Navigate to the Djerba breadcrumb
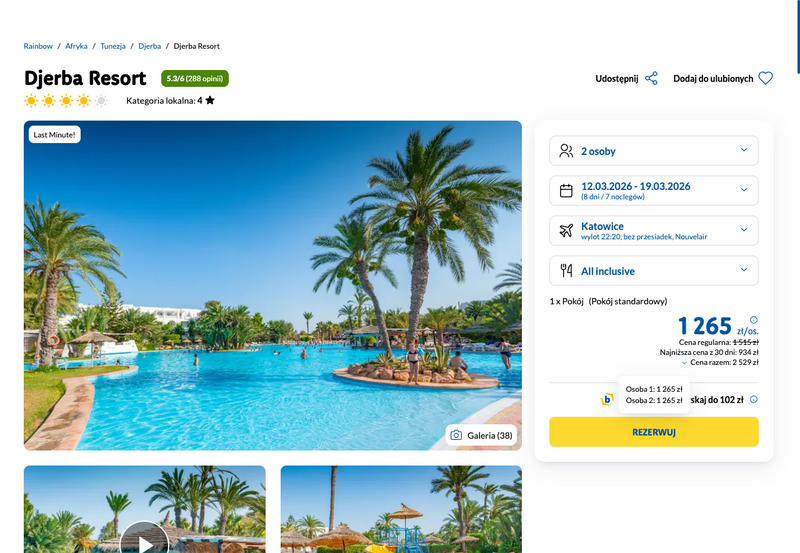This screenshot has height=553, width=800. [149, 46]
